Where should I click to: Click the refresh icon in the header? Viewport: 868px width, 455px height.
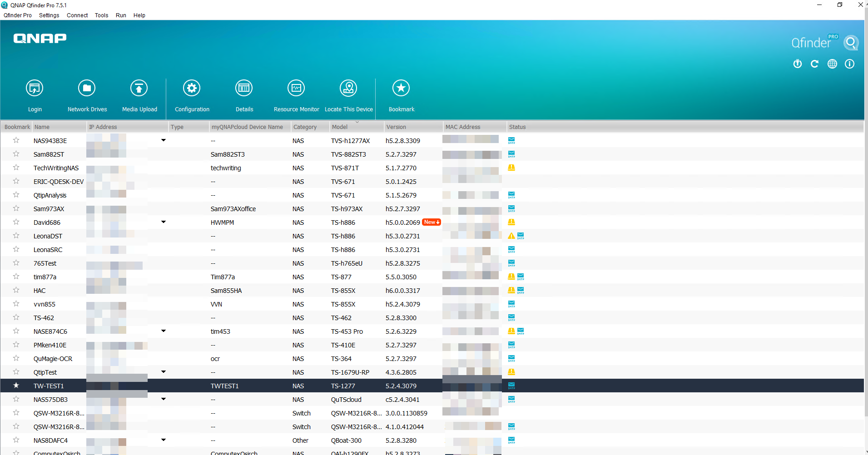(x=814, y=64)
